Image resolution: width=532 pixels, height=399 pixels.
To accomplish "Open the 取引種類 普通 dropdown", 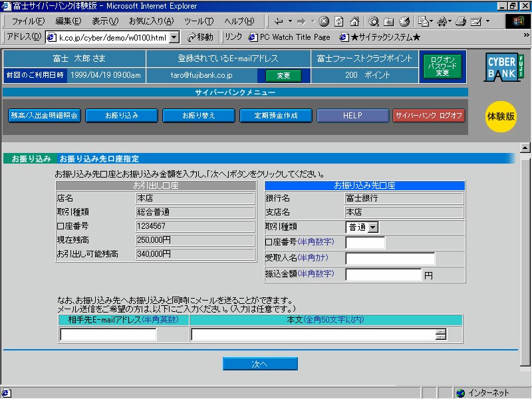I will [373, 227].
